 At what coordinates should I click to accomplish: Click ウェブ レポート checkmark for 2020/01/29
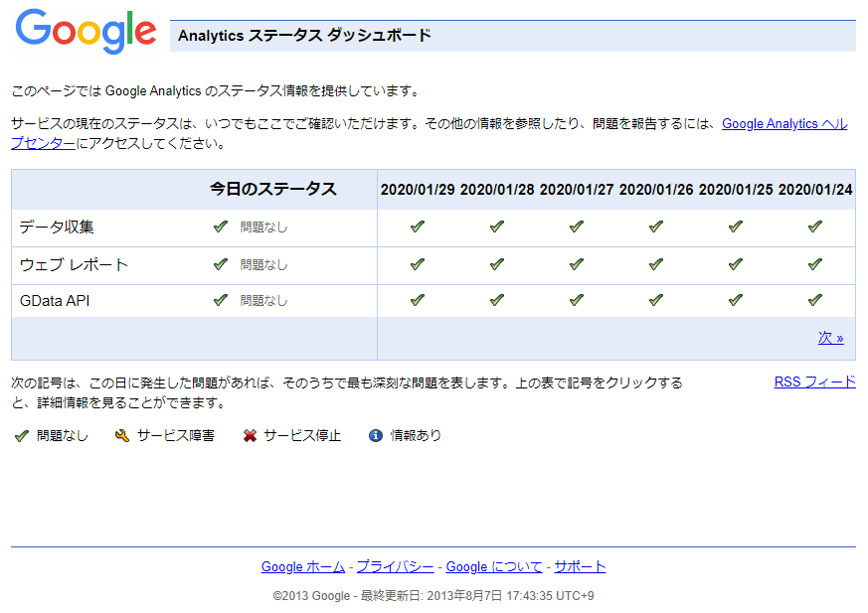[x=418, y=264]
